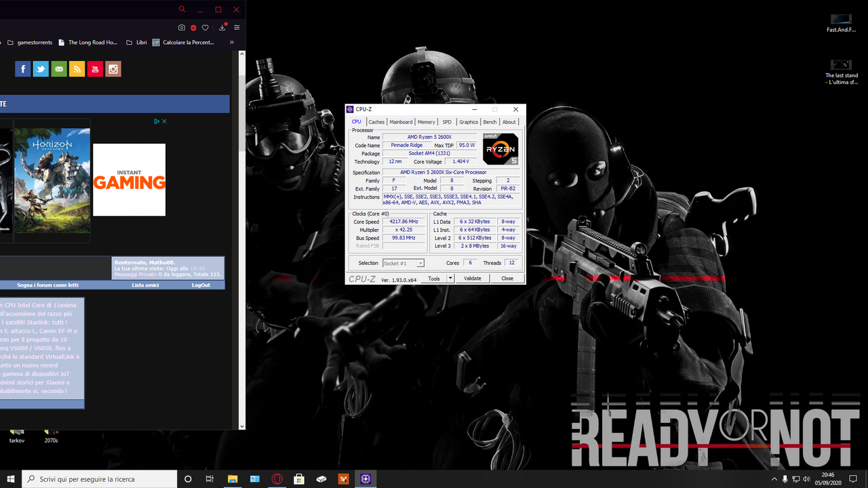The image size is (868, 488).
Task: Open the Windows Start menu
Action: pos(11,479)
